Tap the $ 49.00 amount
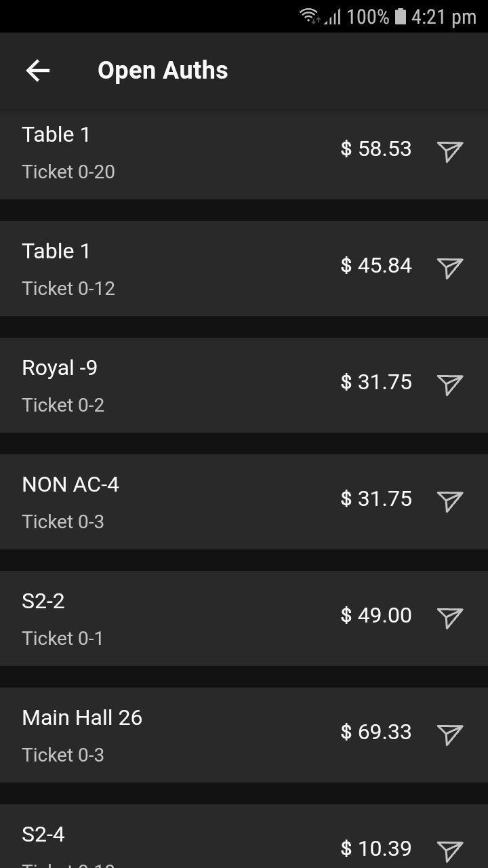 coord(376,615)
